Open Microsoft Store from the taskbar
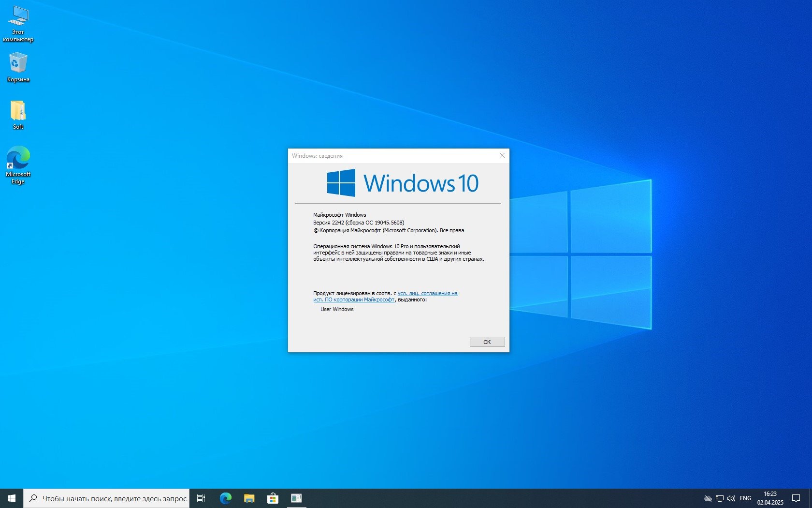 (x=273, y=498)
